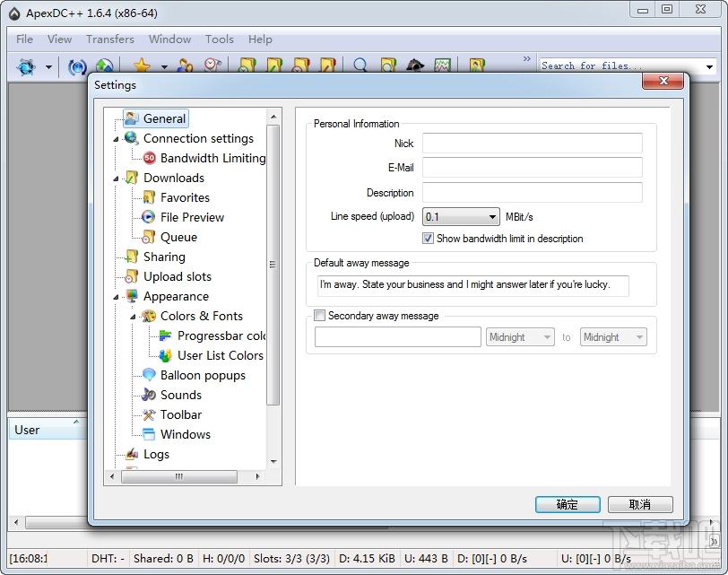Open the Help menu
The image size is (728, 575).
pos(260,39)
